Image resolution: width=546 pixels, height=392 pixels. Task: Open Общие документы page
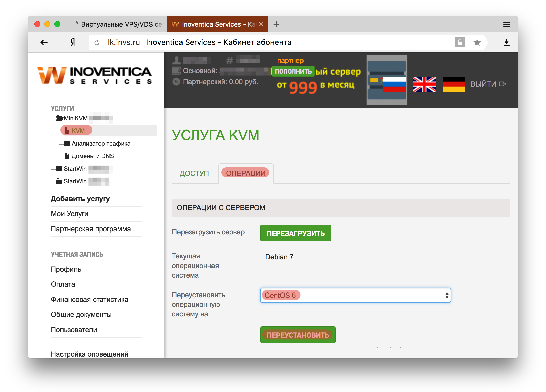pos(81,315)
